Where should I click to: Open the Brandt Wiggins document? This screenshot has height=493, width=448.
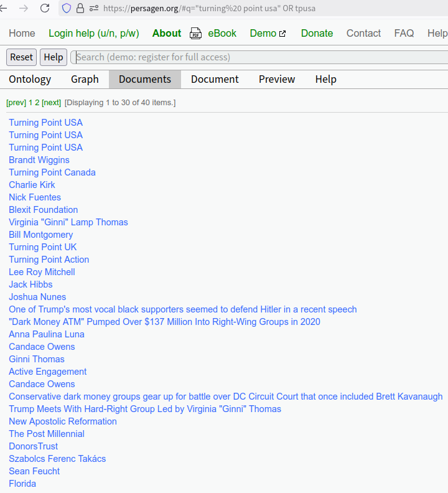tap(39, 160)
